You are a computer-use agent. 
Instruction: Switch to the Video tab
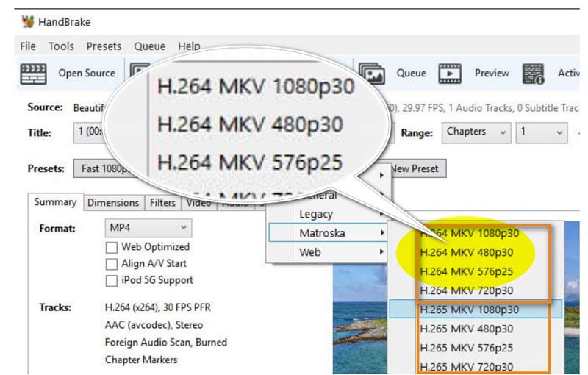coord(198,204)
